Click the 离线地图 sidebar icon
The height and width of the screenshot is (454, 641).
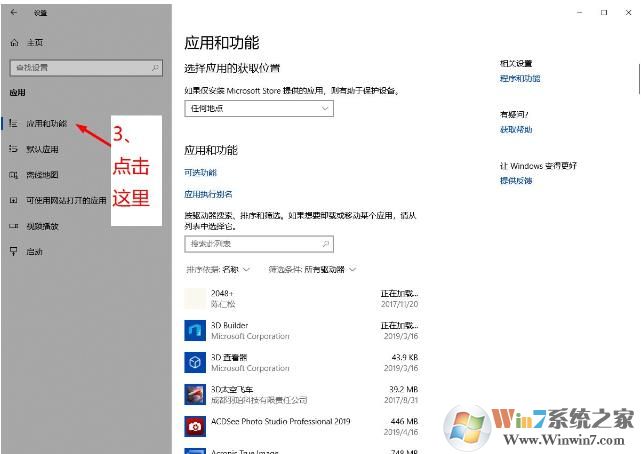click(13, 175)
